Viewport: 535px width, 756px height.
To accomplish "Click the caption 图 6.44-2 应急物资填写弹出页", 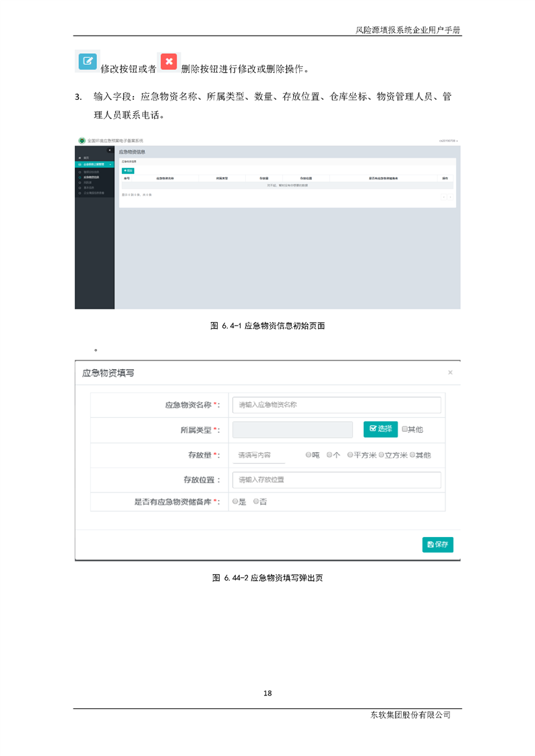I will point(267,578).
